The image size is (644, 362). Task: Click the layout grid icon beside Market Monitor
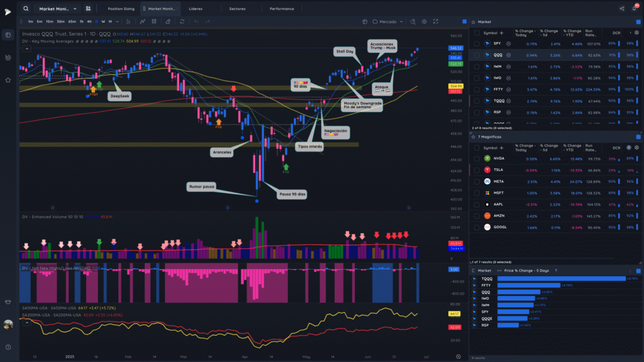click(x=88, y=9)
